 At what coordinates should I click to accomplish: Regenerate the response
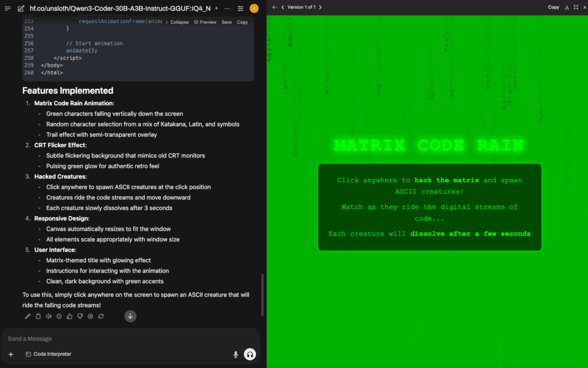pos(101,316)
